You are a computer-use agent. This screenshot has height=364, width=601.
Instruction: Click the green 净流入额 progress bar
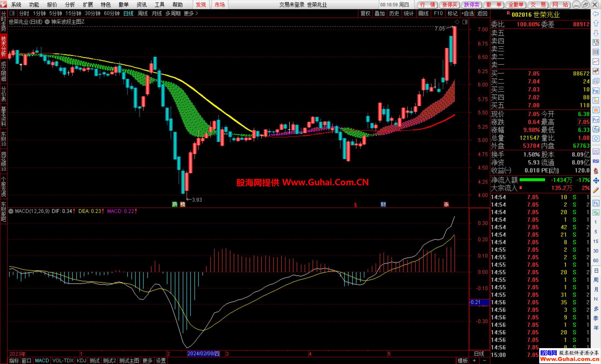click(532, 180)
